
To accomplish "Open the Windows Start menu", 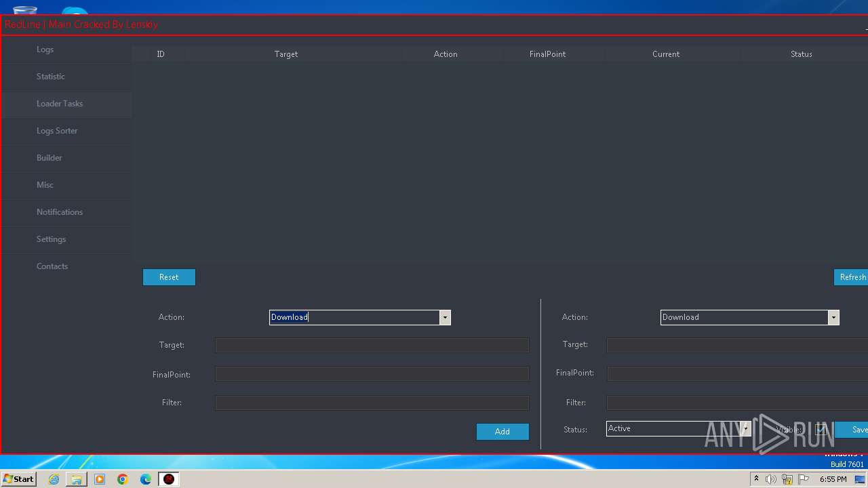I will pos(19,479).
